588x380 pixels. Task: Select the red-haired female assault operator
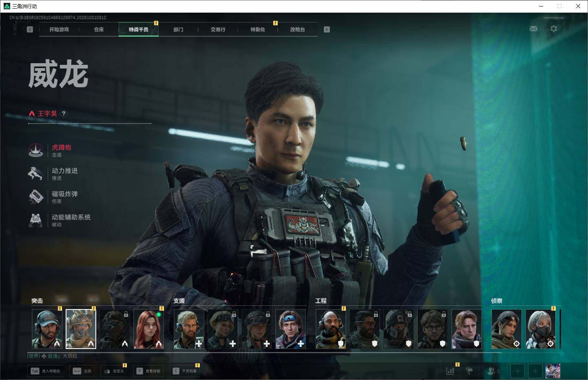[149, 329]
